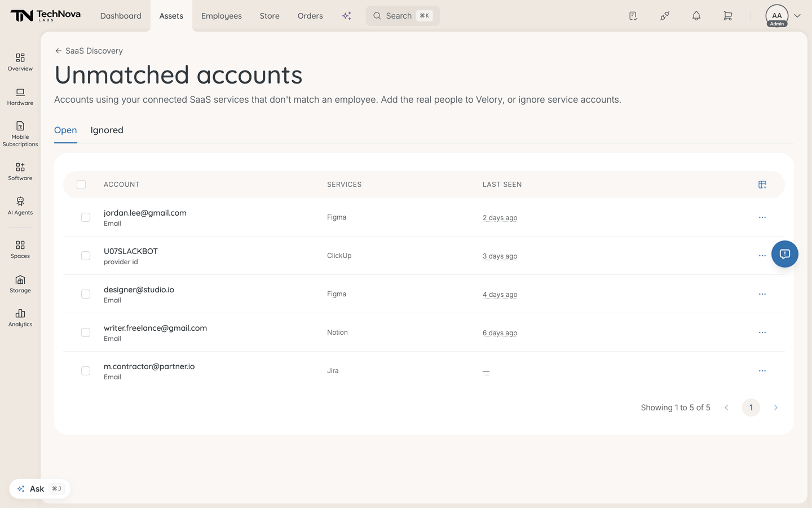Viewport: 812px width, 508px height.
Task: Open actions menu for writer.freelance@gmail.com
Action: click(762, 332)
